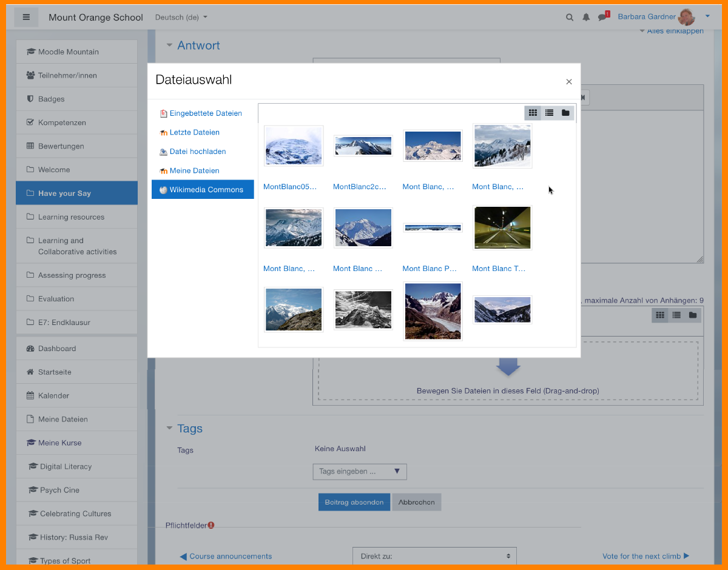Select the Mont Blanc Tunnel thumbnail
Viewport: 728px width, 570px height.
[x=502, y=228]
